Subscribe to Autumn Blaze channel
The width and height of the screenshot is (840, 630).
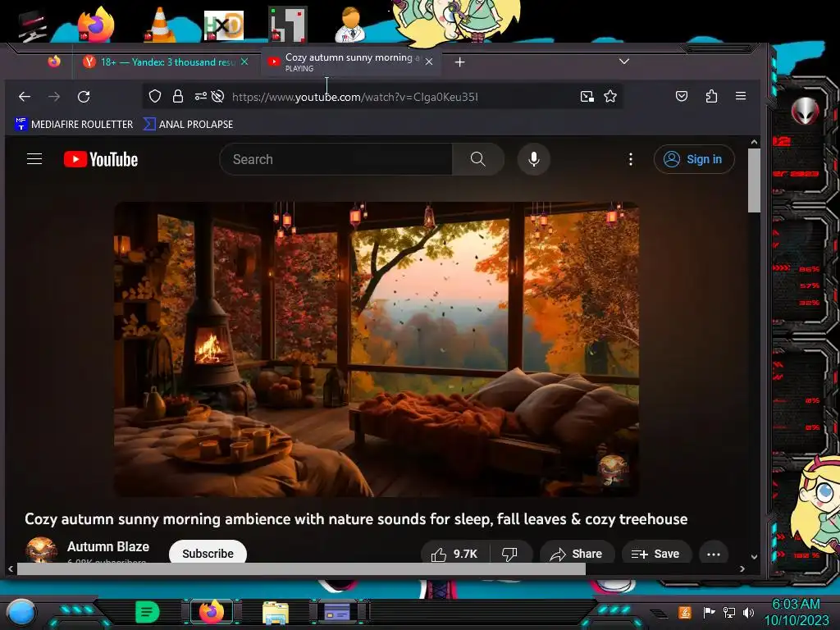click(x=208, y=554)
